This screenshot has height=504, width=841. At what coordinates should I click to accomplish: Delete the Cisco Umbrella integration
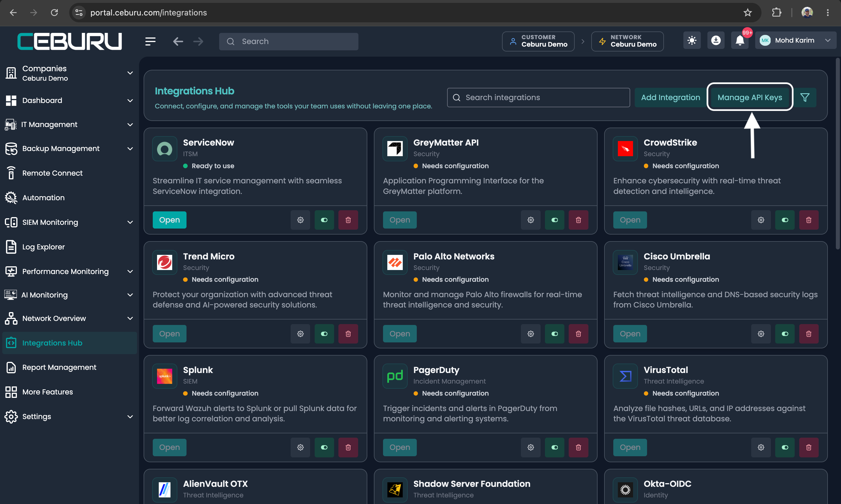[809, 334]
